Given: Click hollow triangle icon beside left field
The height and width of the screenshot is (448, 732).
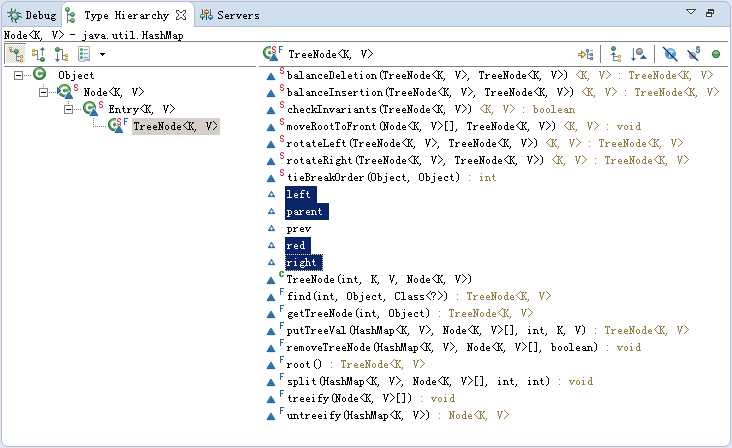Looking at the screenshot, I should coord(271,194).
